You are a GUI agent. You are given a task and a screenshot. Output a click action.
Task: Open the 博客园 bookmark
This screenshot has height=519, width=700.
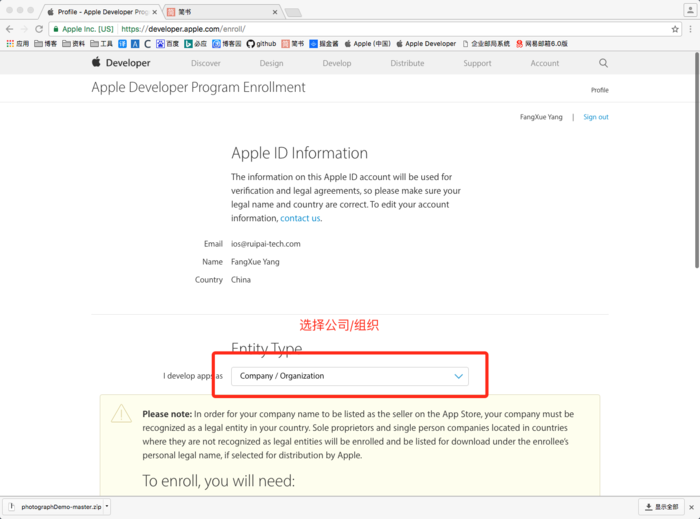[226, 44]
